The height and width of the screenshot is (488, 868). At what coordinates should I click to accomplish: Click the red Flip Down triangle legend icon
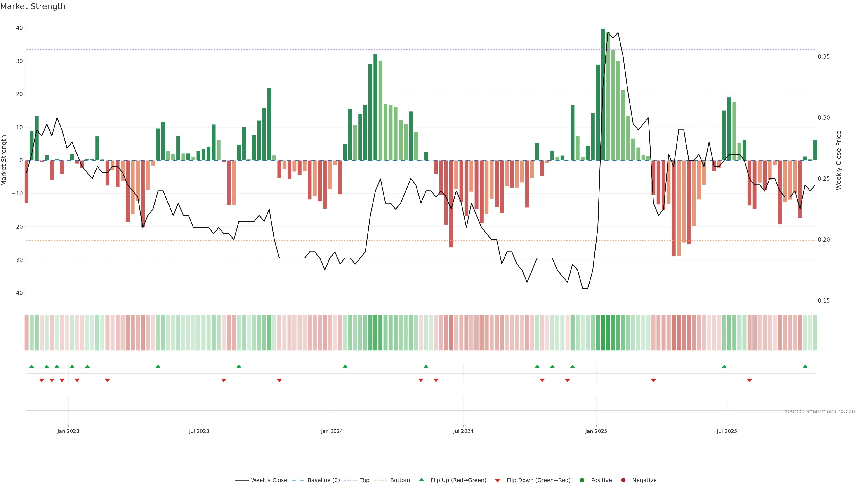click(x=498, y=480)
